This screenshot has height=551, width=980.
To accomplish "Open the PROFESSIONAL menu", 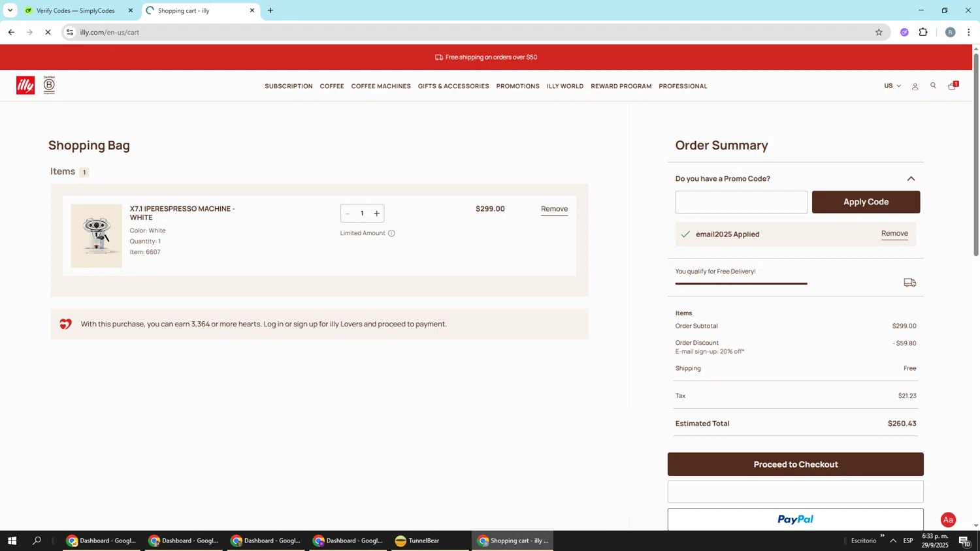I will (x=683, y=86).
